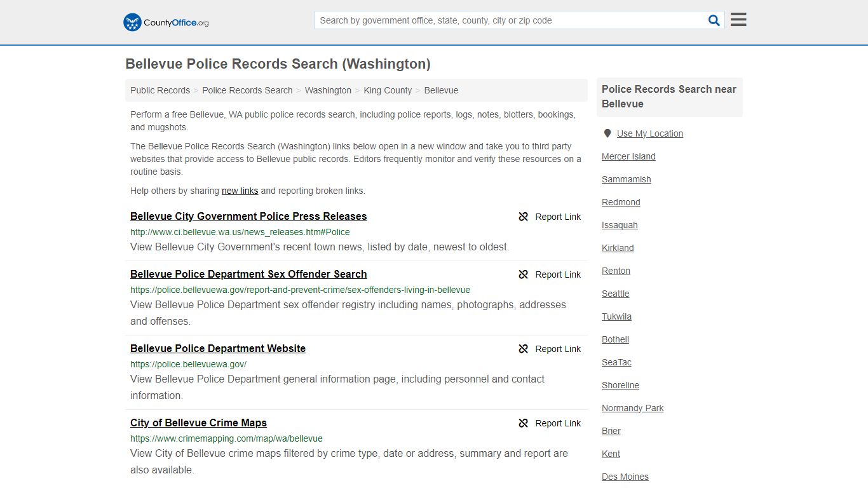Open Tukwila nearby link
Screen dimensions: 868x488
[616, 316]
